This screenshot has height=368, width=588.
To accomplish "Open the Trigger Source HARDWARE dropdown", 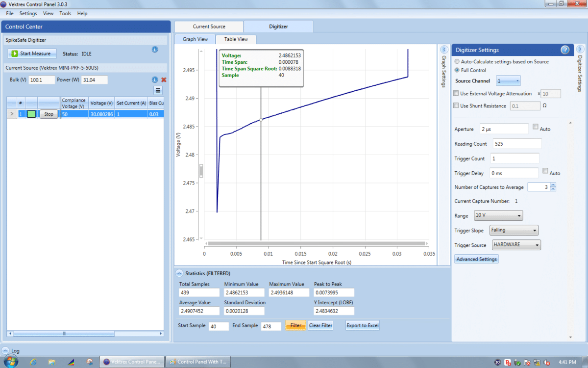I will pos(516,245).
